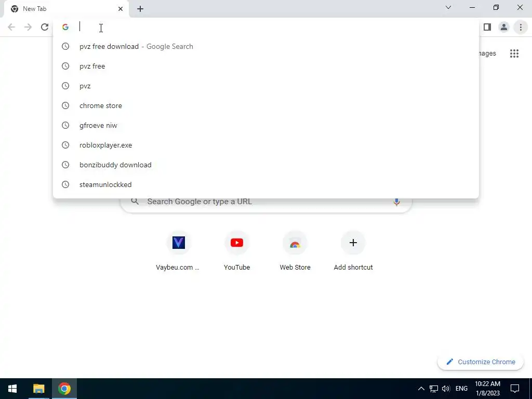Click the Show desktop strip in the taskbar
532x399 pixels.
click(x=530, y=389)
